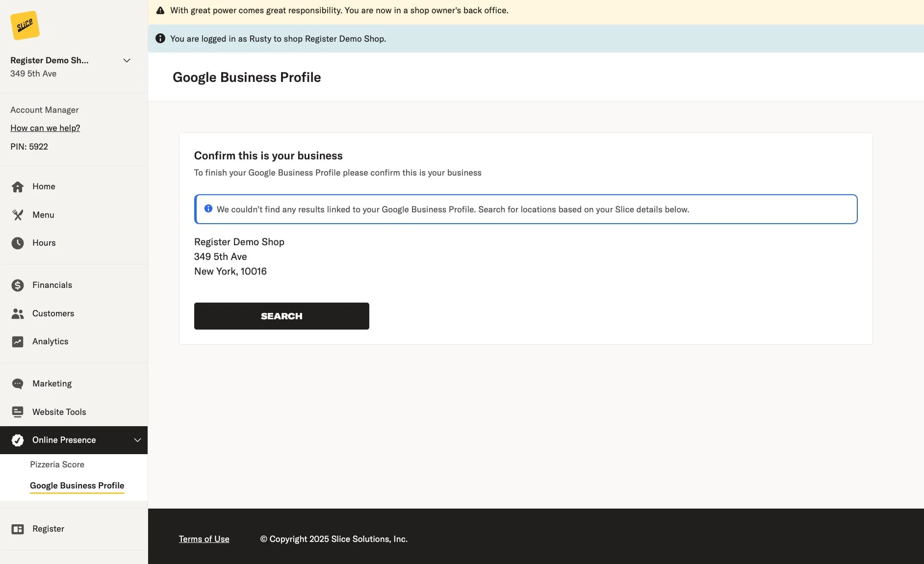The image size is (924, 564).
Task: Click the Marketing speech bubble icon
Action: [18, 384]
